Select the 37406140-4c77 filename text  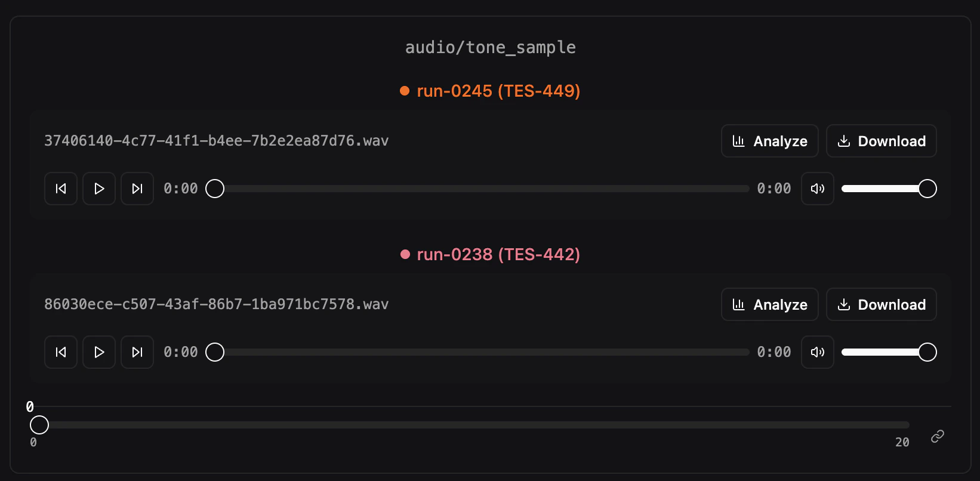[x=216, y=141]
